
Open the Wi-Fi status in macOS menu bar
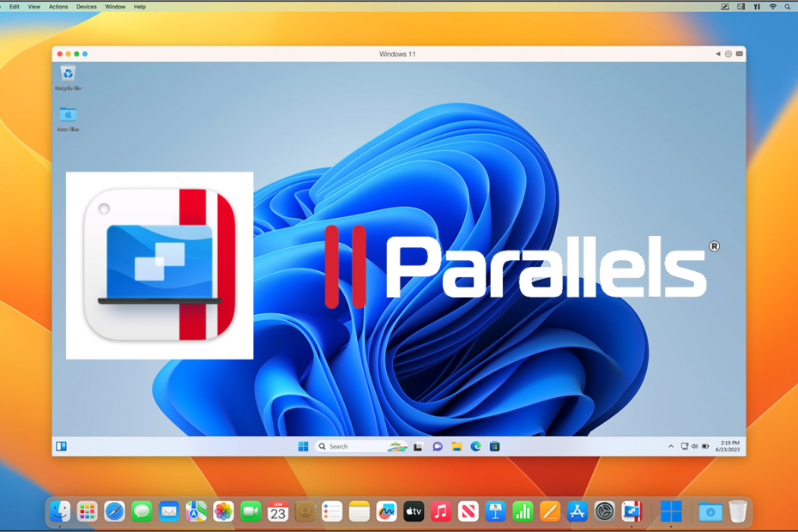tap(772, 6)
